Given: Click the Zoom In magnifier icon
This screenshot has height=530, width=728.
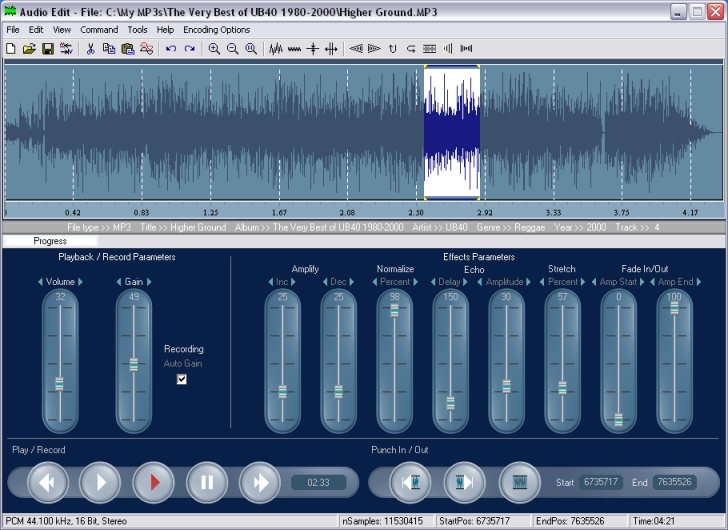Looking at the screenshot, I should [214, 48].
